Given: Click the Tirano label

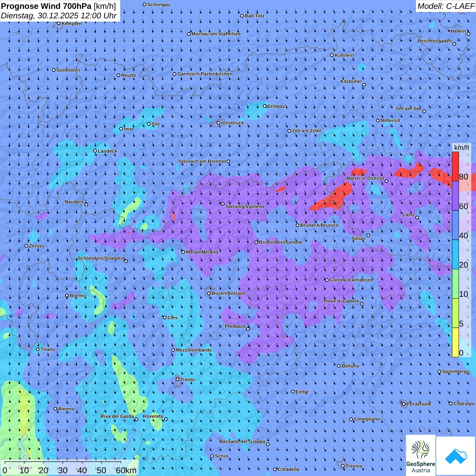Looking at the screenshot, I should (48, 349).
